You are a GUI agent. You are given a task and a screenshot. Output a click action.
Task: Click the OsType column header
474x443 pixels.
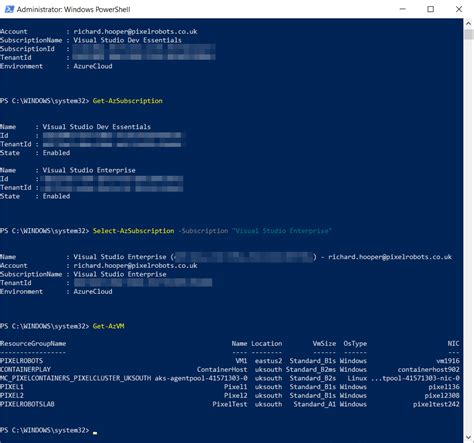355,343
